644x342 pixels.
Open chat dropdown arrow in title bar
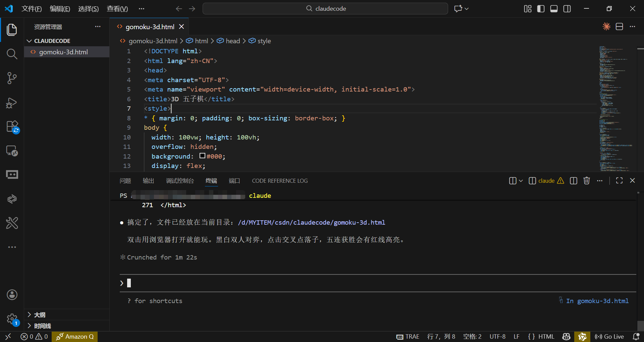467,9
